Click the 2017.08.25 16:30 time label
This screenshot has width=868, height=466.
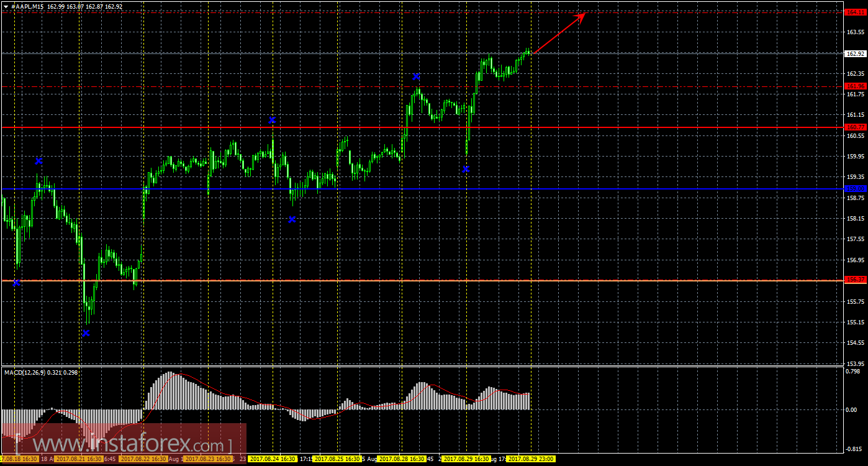click(336, 459)
